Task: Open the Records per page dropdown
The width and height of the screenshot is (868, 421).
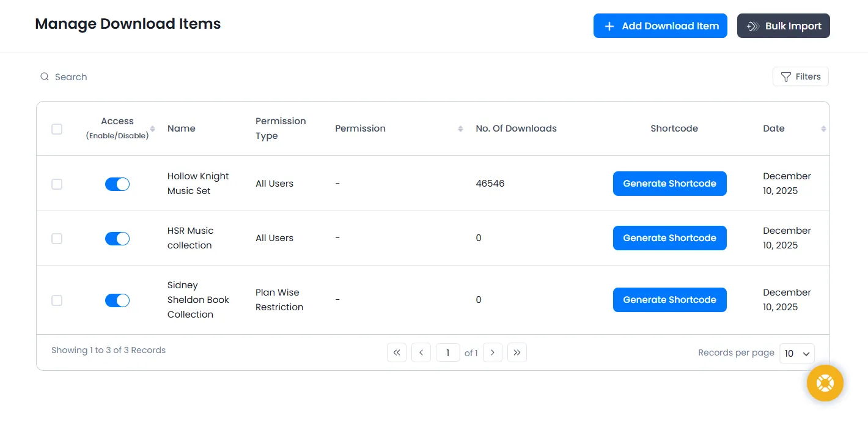Action: click(x=796, y=353)
